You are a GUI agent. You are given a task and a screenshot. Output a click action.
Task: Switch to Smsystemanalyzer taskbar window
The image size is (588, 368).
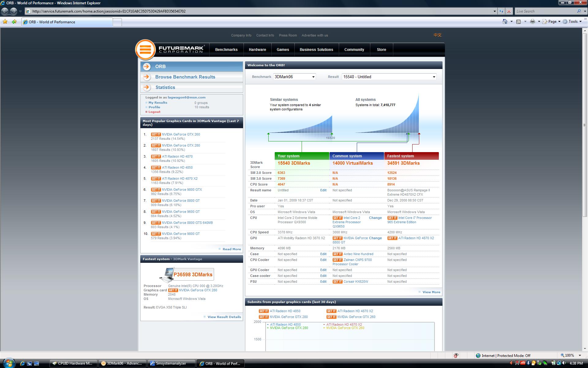[x=171, y=363]
